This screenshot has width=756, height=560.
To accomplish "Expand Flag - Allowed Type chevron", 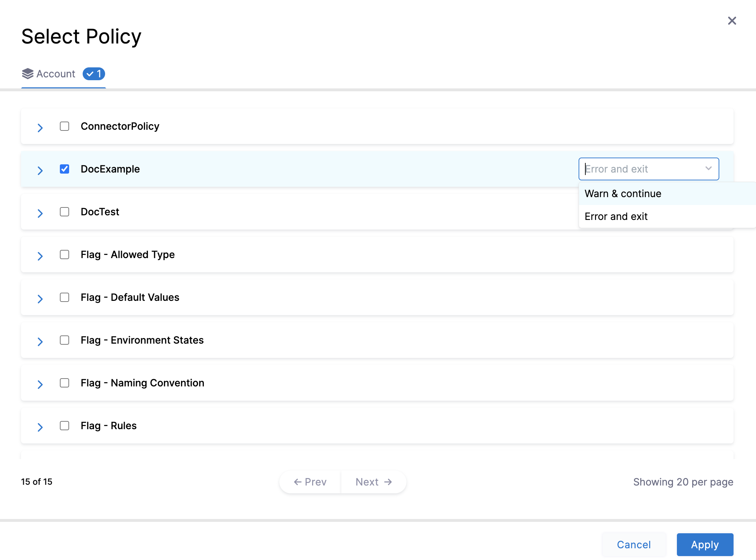I will click(x=40, y=256).
